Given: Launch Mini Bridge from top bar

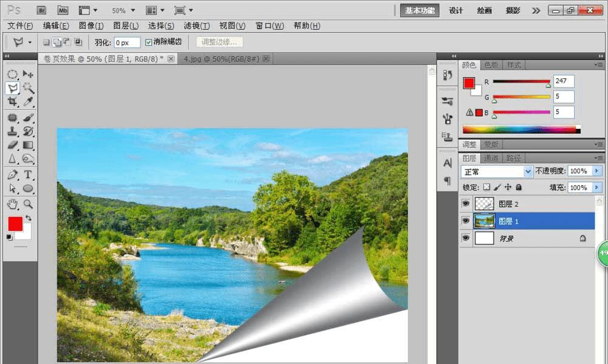Looking at the screenshot, I should click(x=63, y=10).
